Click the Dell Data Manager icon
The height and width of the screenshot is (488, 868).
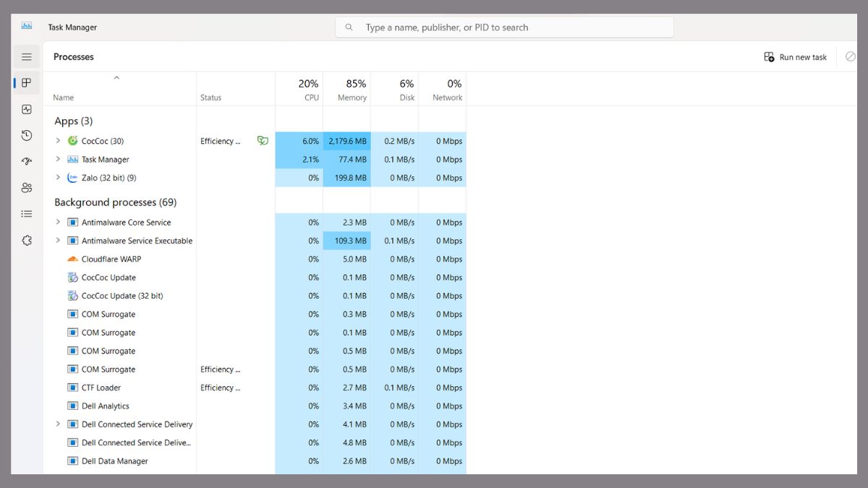[72, 461]
